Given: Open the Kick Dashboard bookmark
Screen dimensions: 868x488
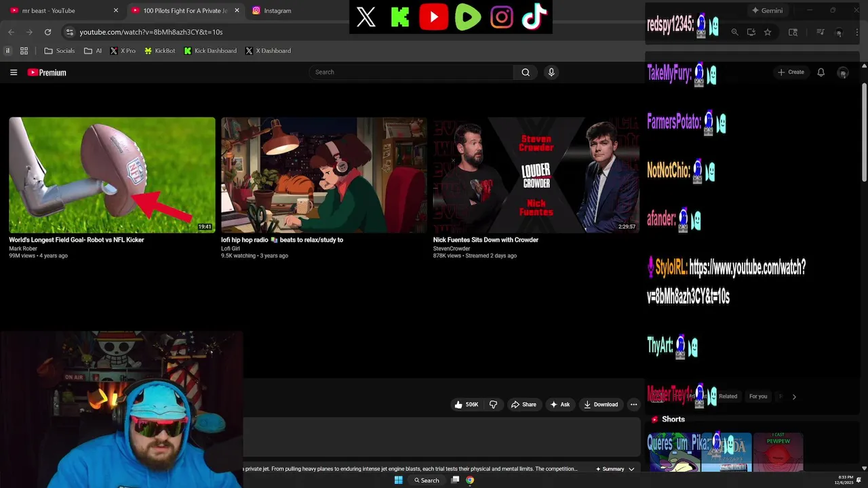Looking at the screenshot, I should coord(210,51).
